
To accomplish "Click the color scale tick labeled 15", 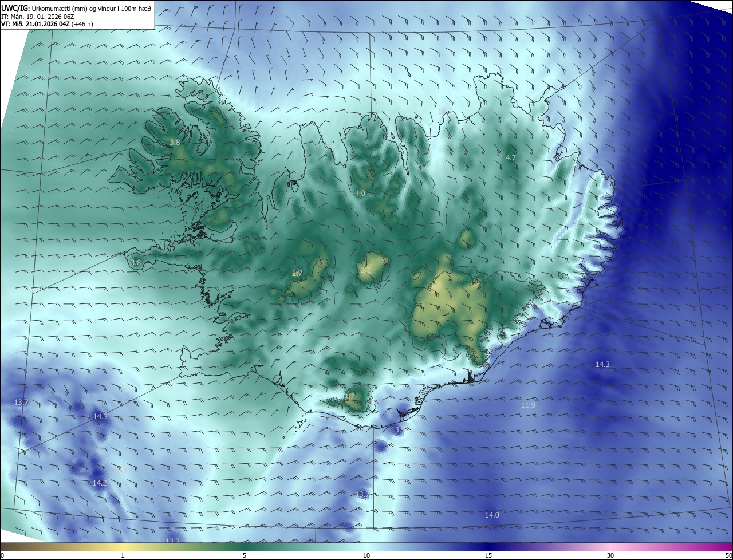I will pos(488,556).
